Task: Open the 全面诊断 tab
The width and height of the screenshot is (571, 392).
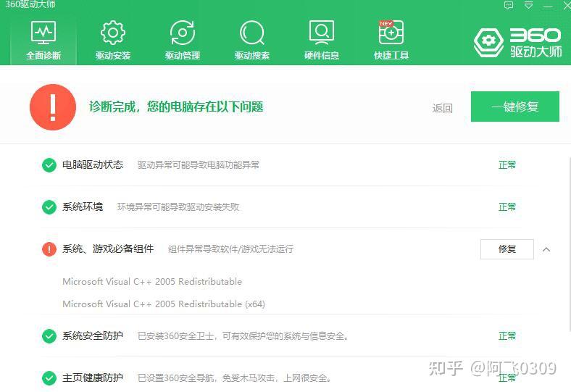Action: pyautogui.click(x=43, y=40)
